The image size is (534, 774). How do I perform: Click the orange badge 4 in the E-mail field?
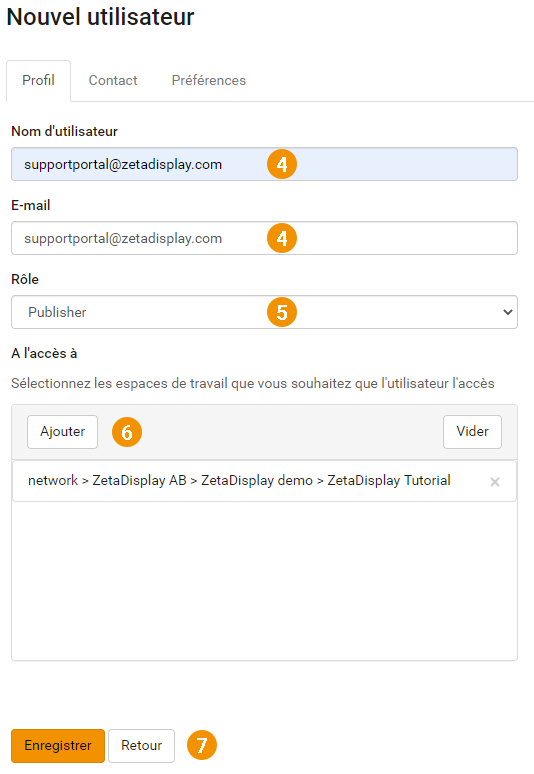(282, 238)
